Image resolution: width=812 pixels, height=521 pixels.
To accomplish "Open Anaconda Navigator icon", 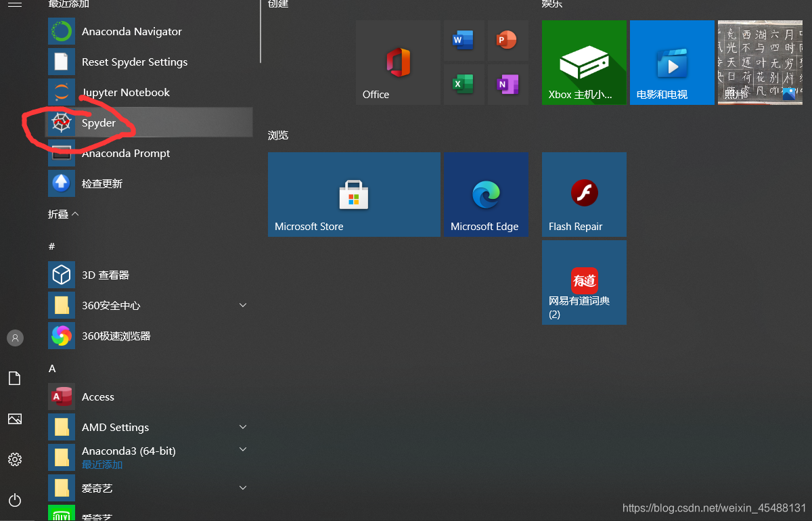I will [61, 31].
